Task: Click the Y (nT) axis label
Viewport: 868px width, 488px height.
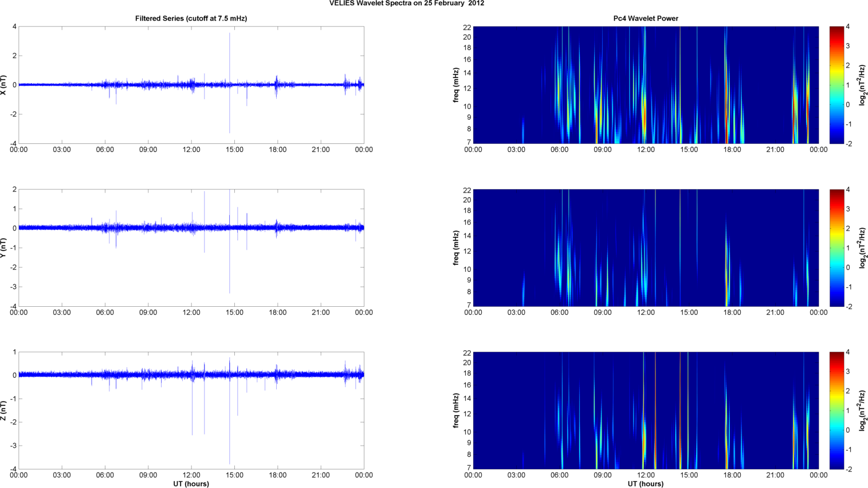Action: pos(5,248)
